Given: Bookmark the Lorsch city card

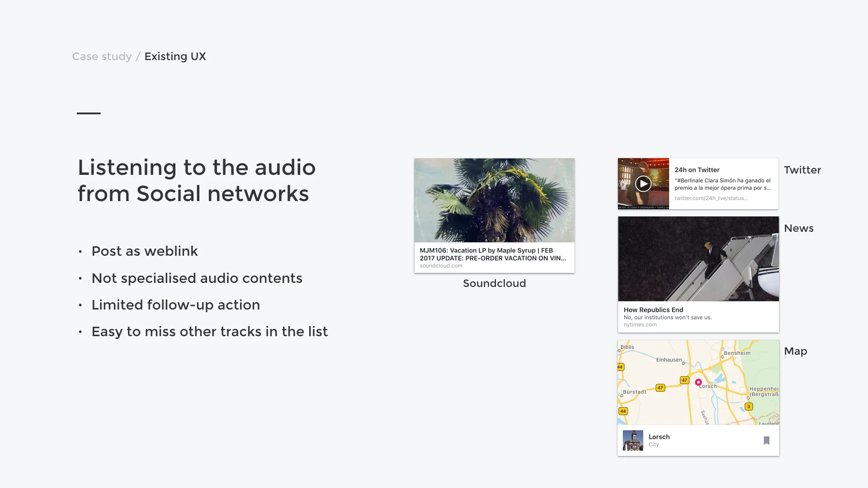Looking at the screenshot, I should [x=766, y=441].
